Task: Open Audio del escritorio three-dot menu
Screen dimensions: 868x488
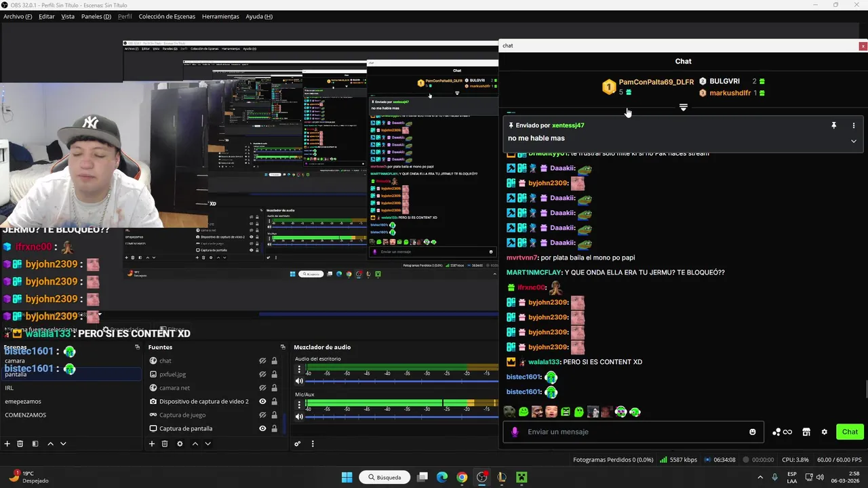Action: pyautogui.click(x=299, y=369)
